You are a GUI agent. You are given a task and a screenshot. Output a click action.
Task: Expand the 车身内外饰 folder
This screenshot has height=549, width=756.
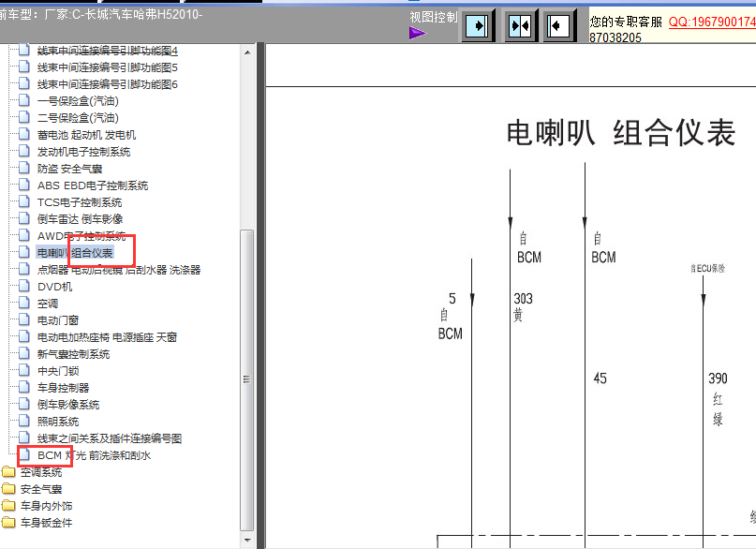(x=46, y=506)
